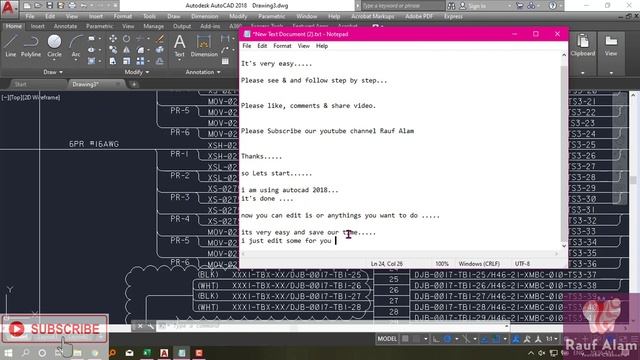Click Notepad horizontal scrollbar
640x360 pixels.
(x=400, y=253)
